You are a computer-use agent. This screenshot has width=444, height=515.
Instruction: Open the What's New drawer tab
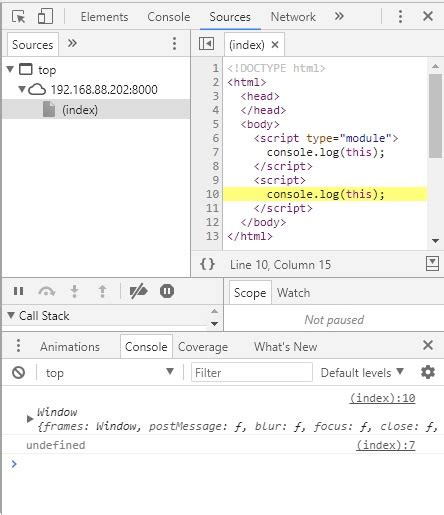(x=285, y=347)
